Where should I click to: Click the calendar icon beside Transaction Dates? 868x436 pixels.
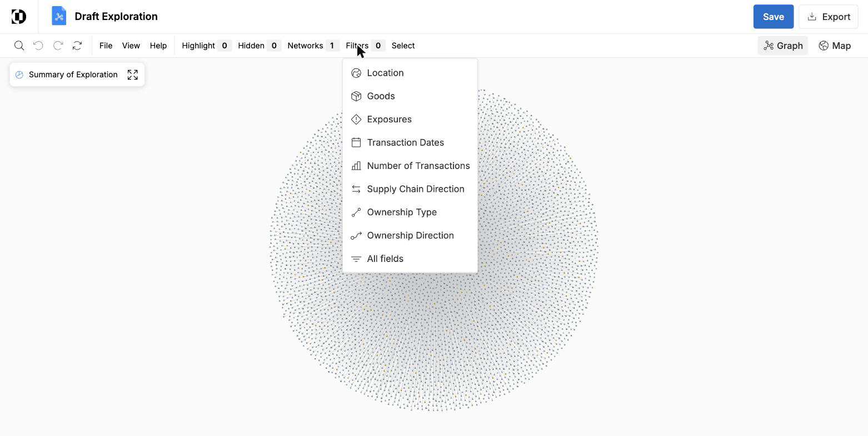[x=356, y=142]
